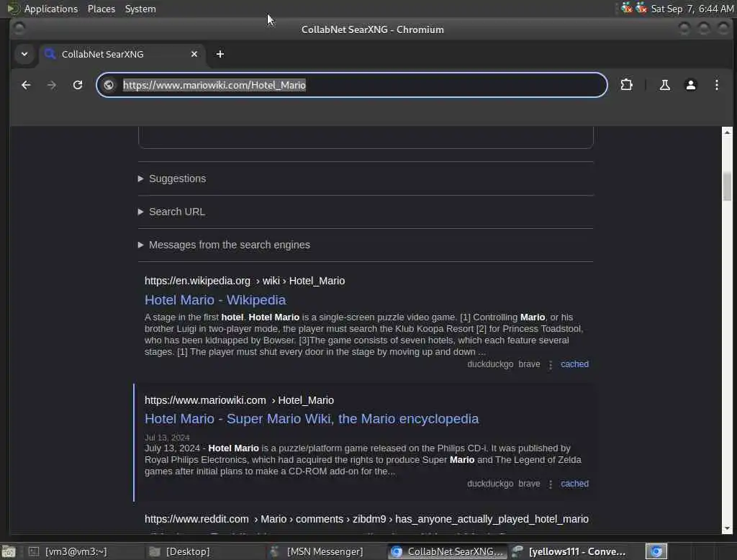This screenshot has height=560, width=737.
Task: Open the profile account icon
Action: click(x=690, y=85)
